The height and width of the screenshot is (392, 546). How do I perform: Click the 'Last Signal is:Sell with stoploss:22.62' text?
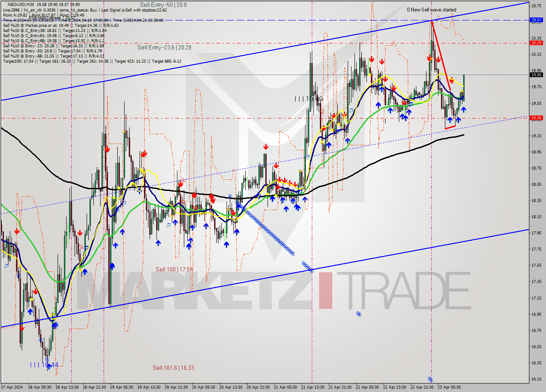click(x=133, y=9)
